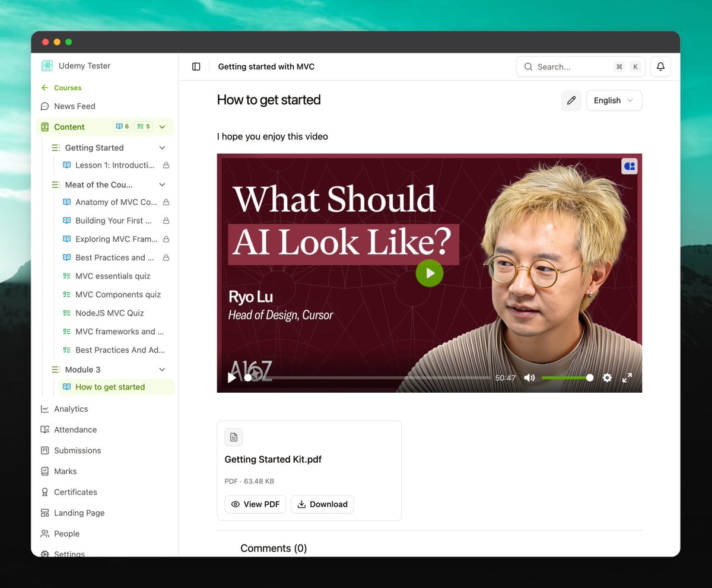Open MVC frameworks and quiz
Viewport: 712px width, 588px height.
[119, 331]
